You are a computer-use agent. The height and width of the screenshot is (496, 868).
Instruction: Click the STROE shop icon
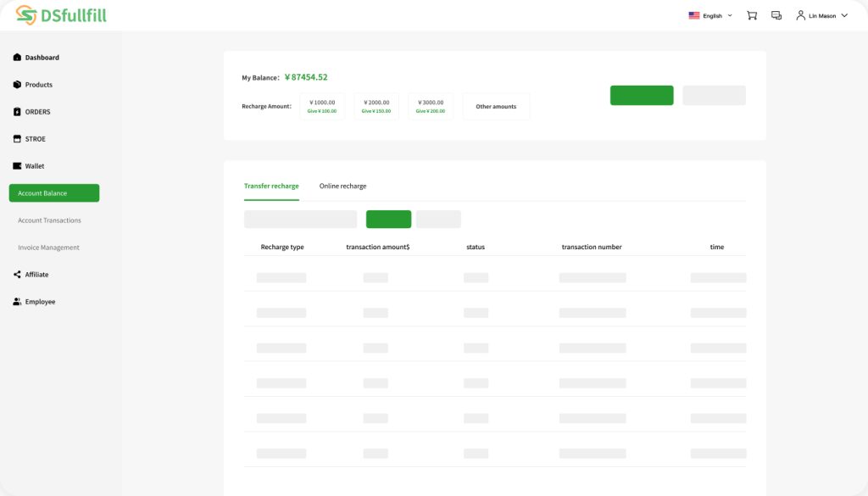pos(17,139)
